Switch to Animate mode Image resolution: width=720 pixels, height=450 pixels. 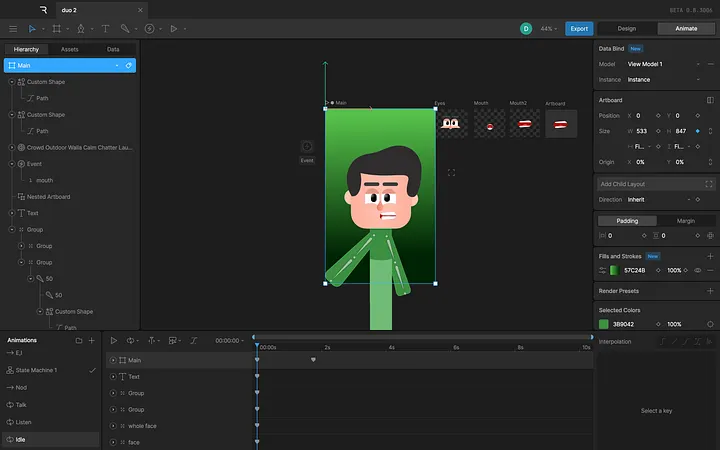point(686,29)
